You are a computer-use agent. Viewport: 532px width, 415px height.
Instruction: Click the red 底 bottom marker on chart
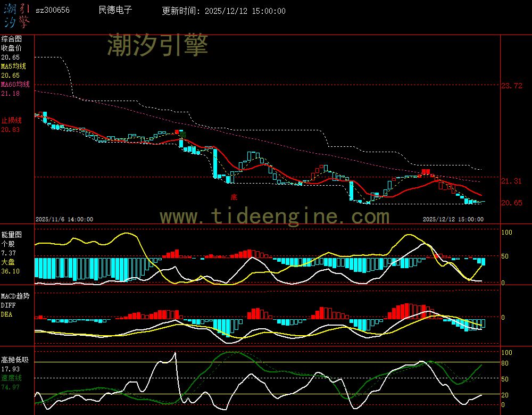click(234, 197)
